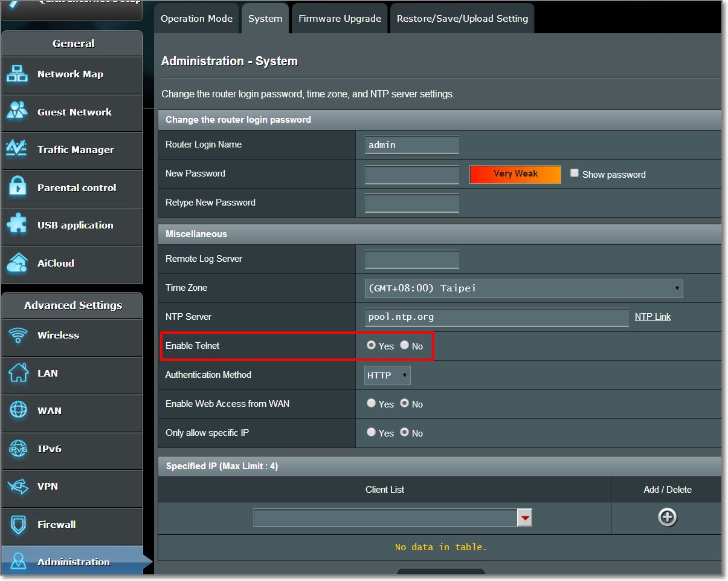Open Guest Network menu label
Screen dimensions: 728x581
[74, 112]
